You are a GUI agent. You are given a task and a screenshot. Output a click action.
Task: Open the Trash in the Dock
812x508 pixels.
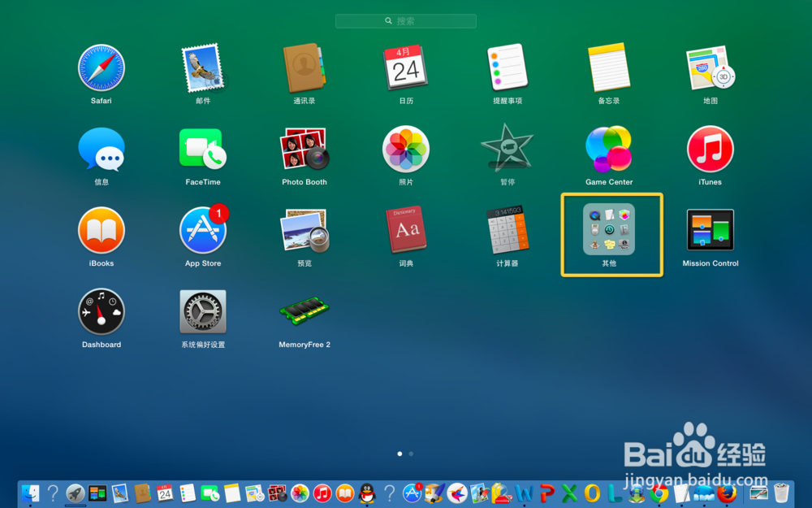tap(781, 493)
